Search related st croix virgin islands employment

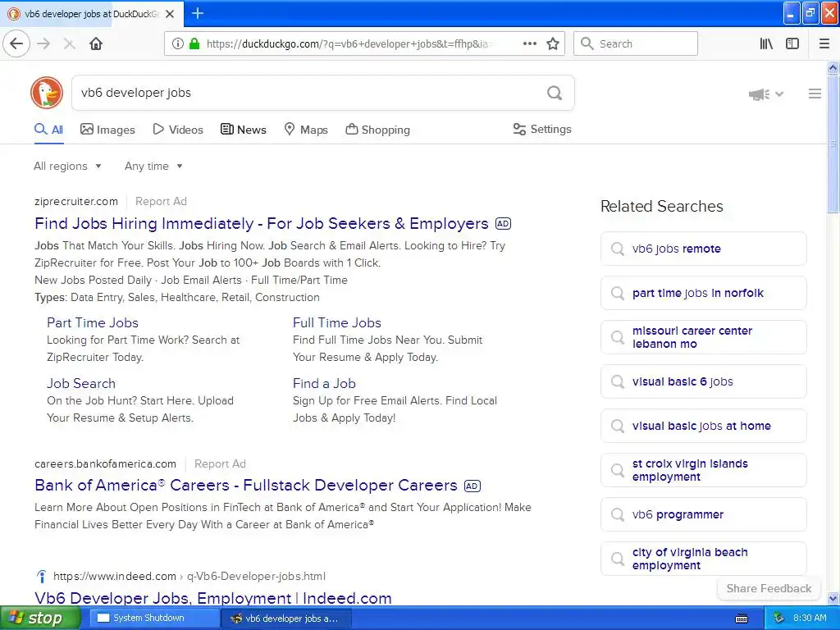click(x=703, y=470)
